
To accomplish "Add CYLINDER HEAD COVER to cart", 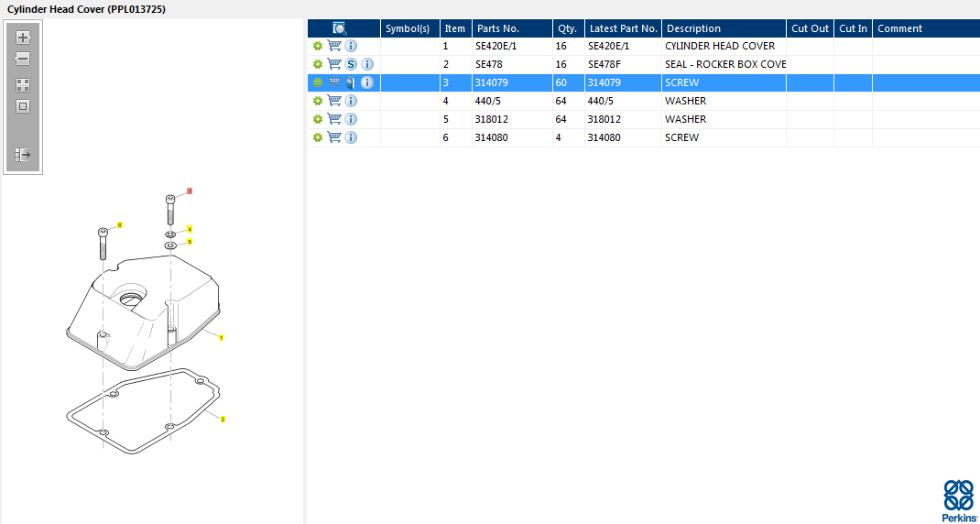I will click(x=334, y=46).
